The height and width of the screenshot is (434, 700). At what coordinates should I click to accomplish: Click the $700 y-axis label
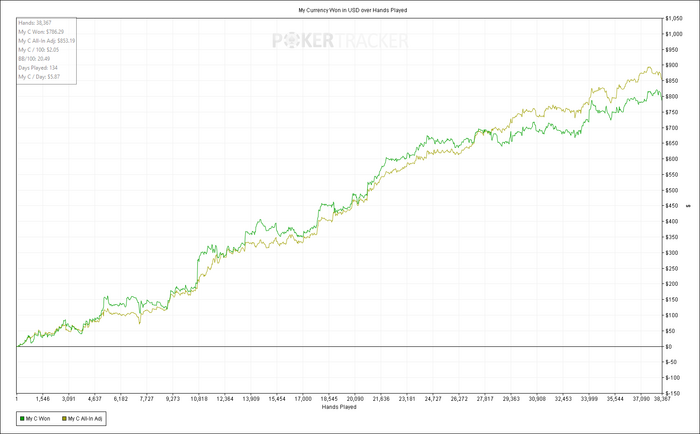tap(671, 128)
